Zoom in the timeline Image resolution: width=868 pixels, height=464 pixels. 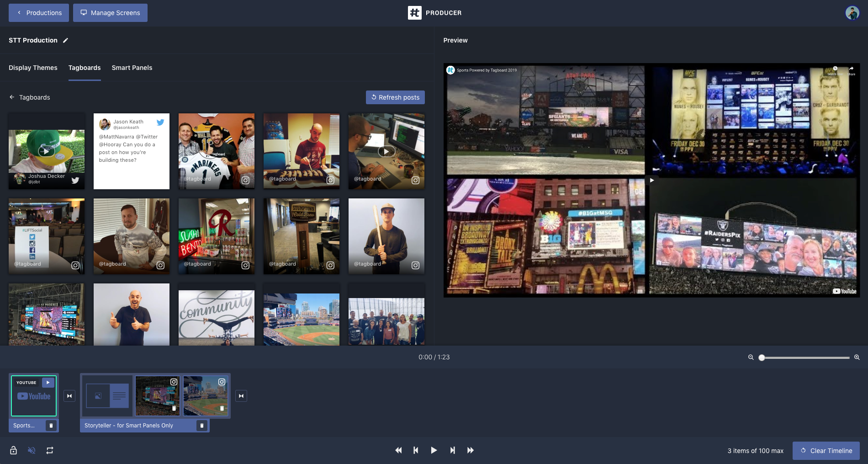857,357
